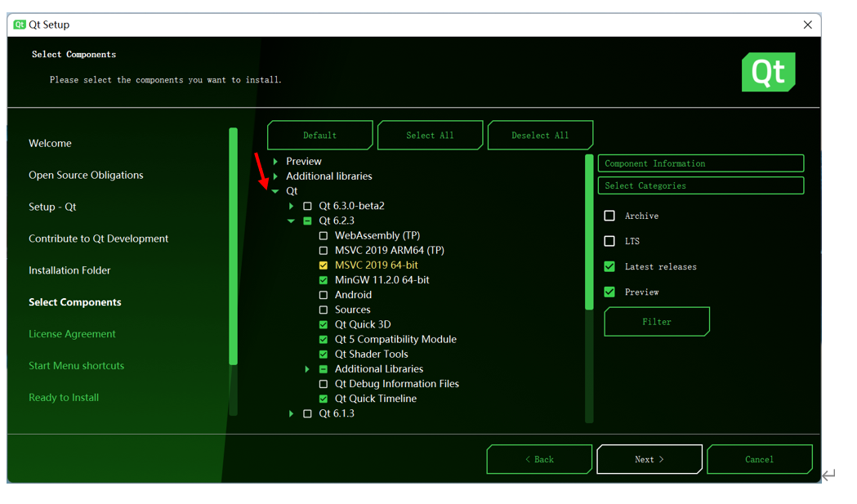Open the Component Information panel
Viewport: 857px width, 504px height.
pos(701,163)
